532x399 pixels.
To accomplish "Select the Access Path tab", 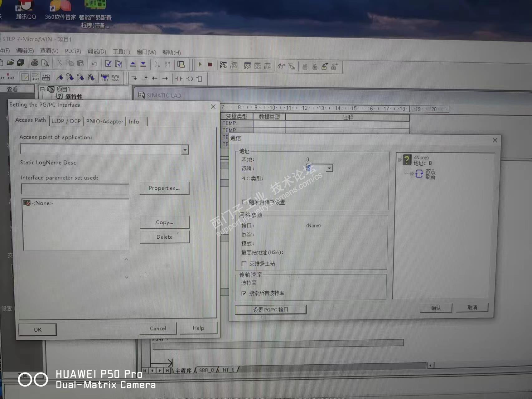I will pyautogui.click(x=31, y=120).
